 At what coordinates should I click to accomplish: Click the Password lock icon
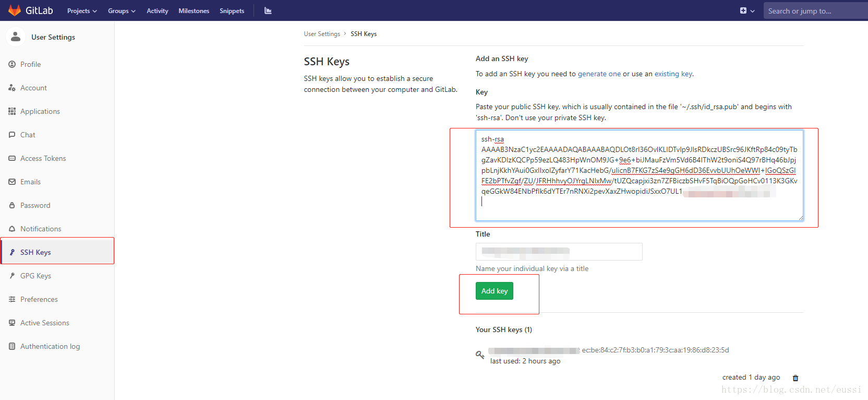click(x=12, y=205)
